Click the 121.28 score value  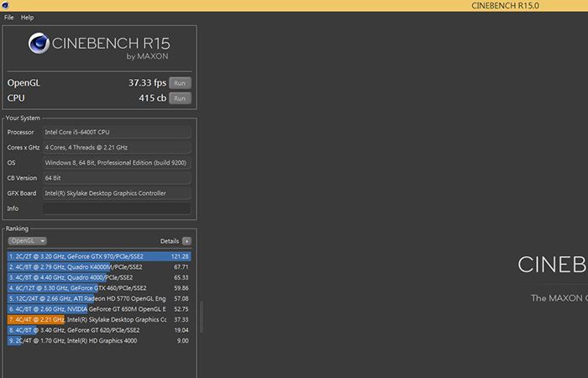[x=180, y=256]
